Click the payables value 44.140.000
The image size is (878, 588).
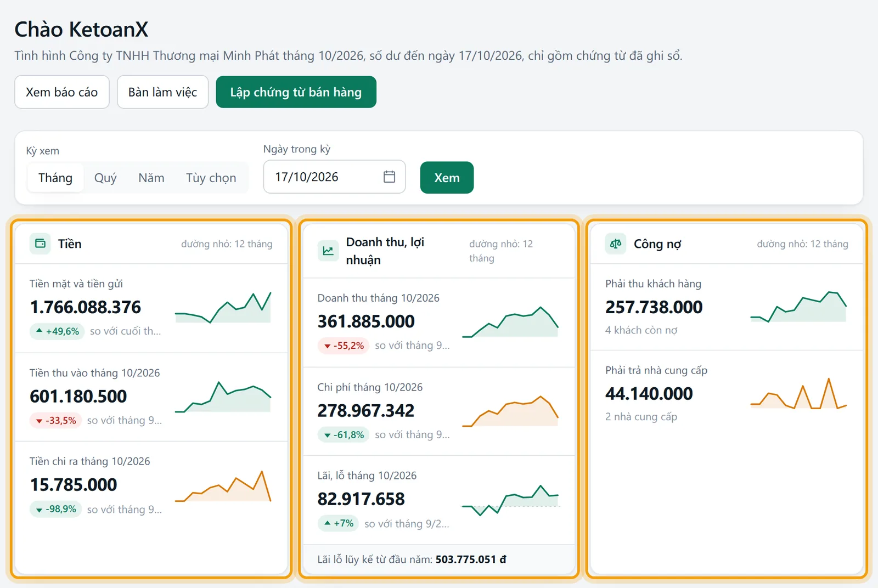click(649, 394)
